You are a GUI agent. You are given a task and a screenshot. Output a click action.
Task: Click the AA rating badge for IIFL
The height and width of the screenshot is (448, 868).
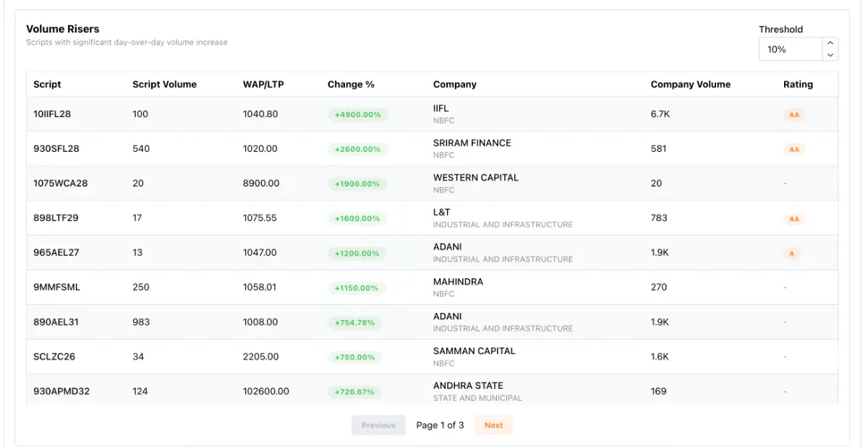(793, 115)
